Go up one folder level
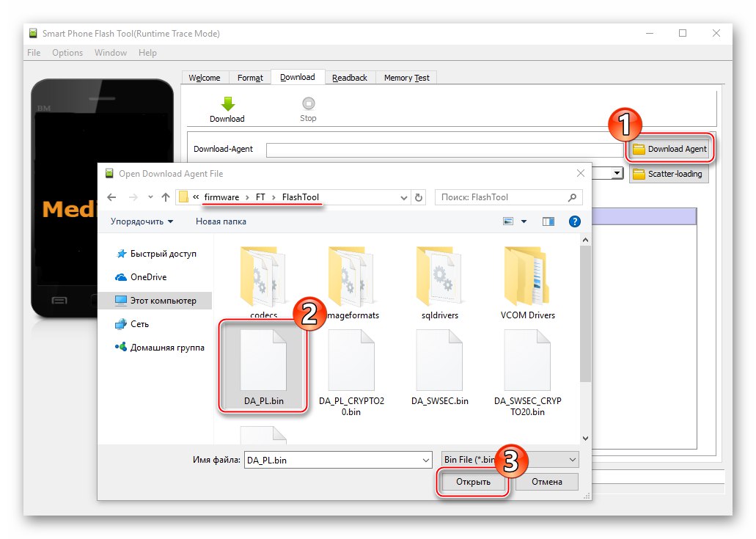The image size is (756, 539). [166, 197]
